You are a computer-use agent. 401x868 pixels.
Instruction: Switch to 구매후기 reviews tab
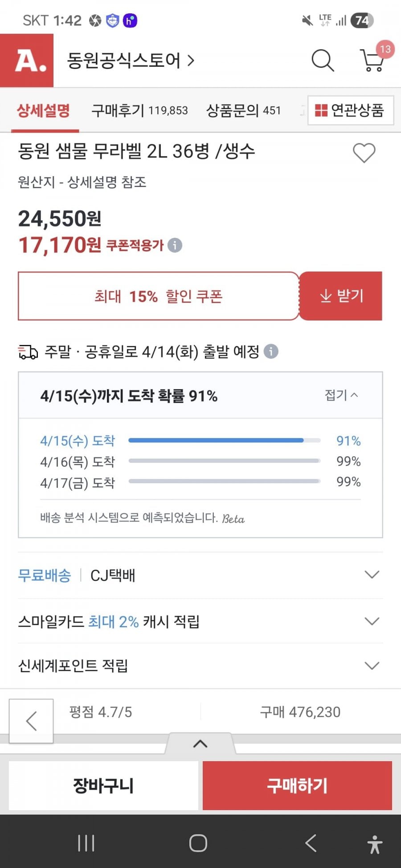[x=139, y=110]
